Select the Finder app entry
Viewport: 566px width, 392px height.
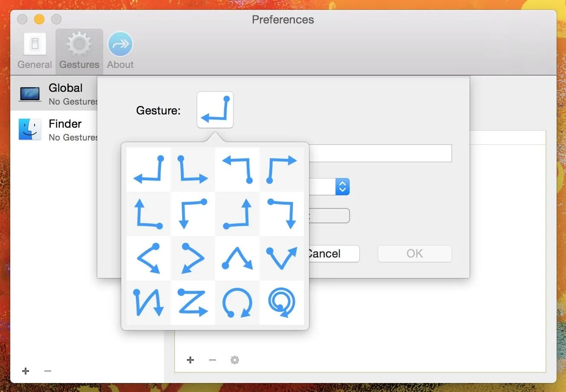point(54,129)
